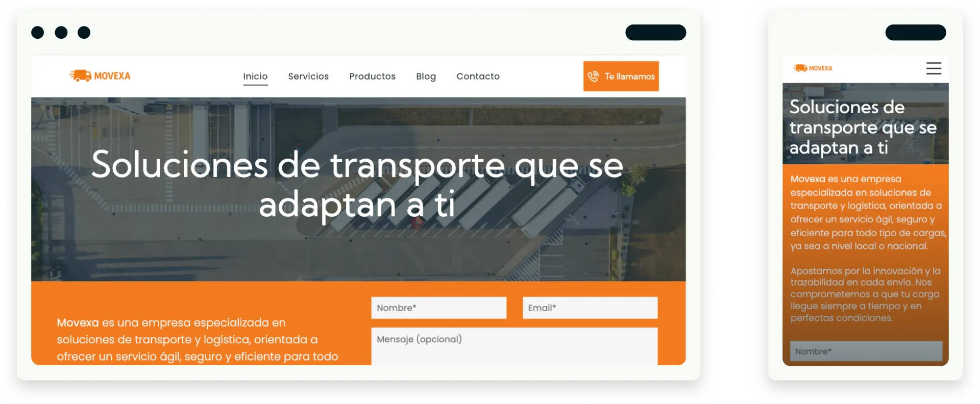
Task: Focus the Email* input field
Action: pos(590,308)
